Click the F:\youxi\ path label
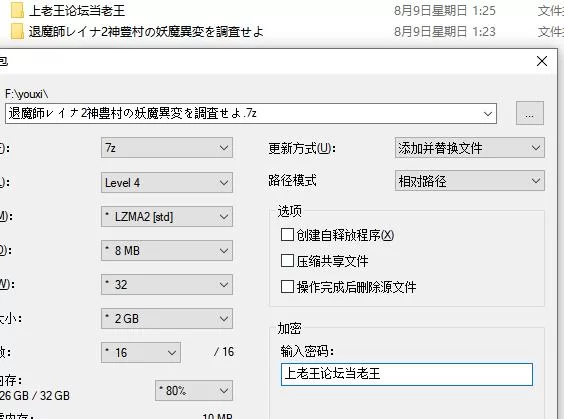The width and height of the screenshot is (564, 419). click(27, 94)
